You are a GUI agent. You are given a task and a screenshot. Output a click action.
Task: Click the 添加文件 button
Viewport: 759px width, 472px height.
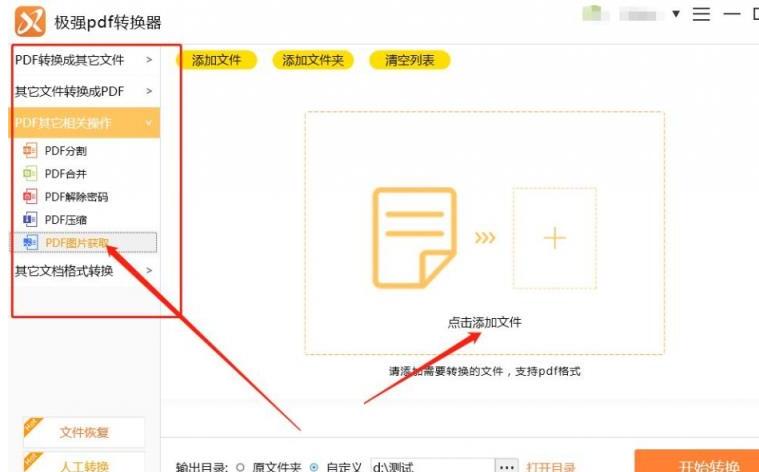tap(216, 61)
